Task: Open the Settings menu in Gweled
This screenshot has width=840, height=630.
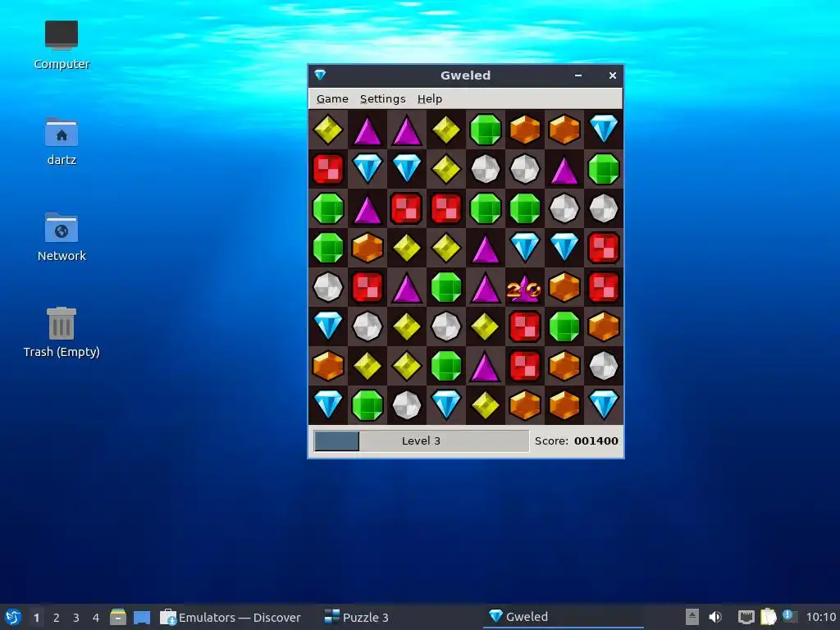Action: [382, 98]
